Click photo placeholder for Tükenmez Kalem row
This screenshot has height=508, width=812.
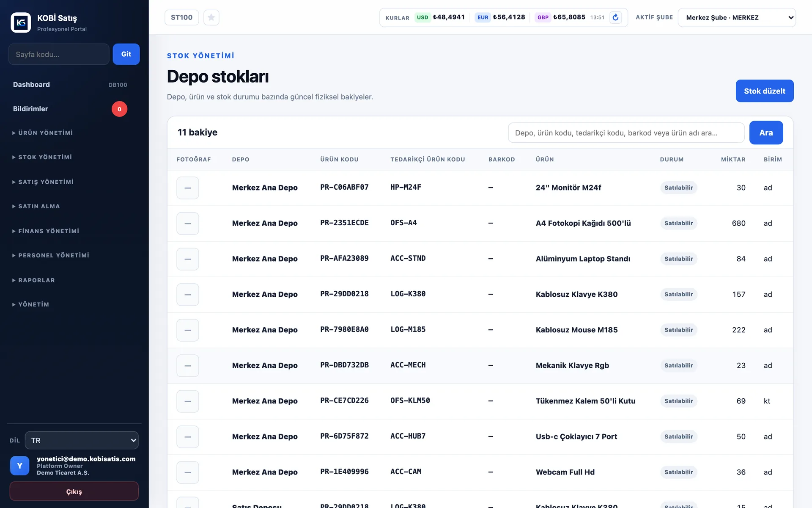tap(188, 401)
